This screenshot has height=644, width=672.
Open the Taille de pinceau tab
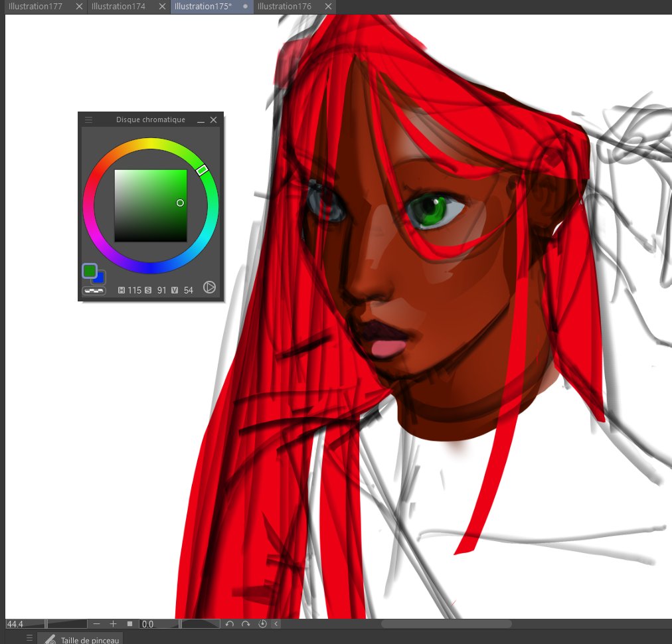pos(80,639)
